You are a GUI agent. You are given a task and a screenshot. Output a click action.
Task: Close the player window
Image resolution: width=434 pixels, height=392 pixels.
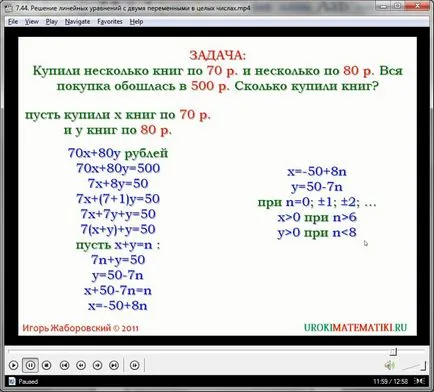click(x=418, y=6)
